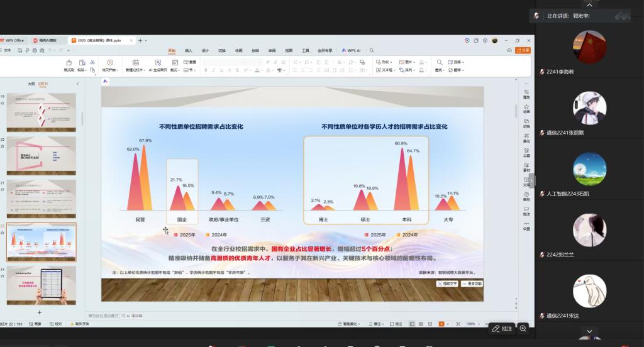This screenshot has width=644, height=347.
Task: Click the zoom magnifier next to 批注
Action: (x=523, y=328)
